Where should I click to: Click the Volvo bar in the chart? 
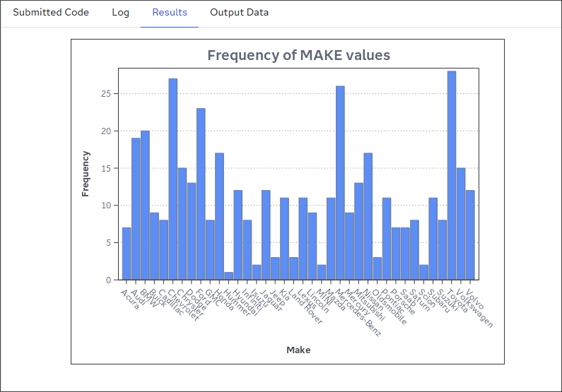point(470,234)
